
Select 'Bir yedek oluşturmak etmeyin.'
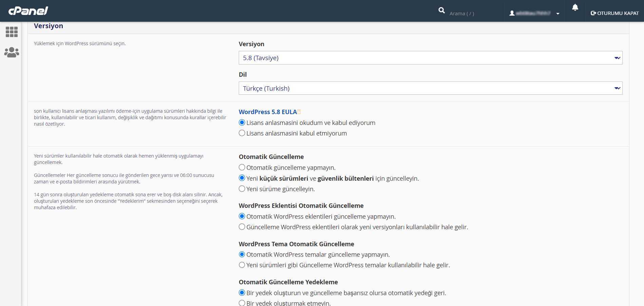[242, 303]
